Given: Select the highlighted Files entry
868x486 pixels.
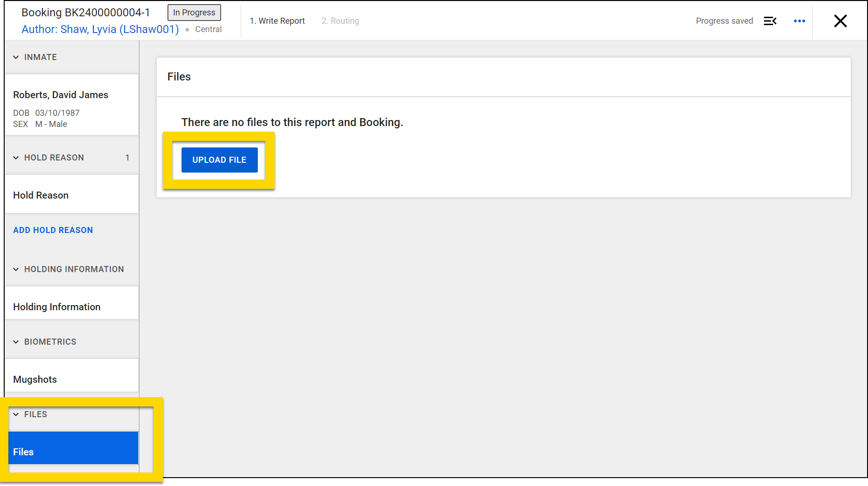Looking at the screenshot, I should [x=23, y=451].
